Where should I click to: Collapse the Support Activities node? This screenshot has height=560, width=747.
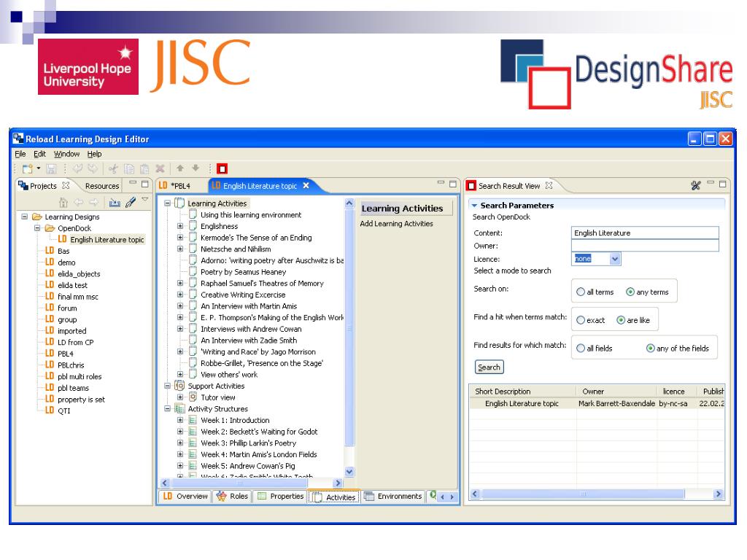(167, 386)
